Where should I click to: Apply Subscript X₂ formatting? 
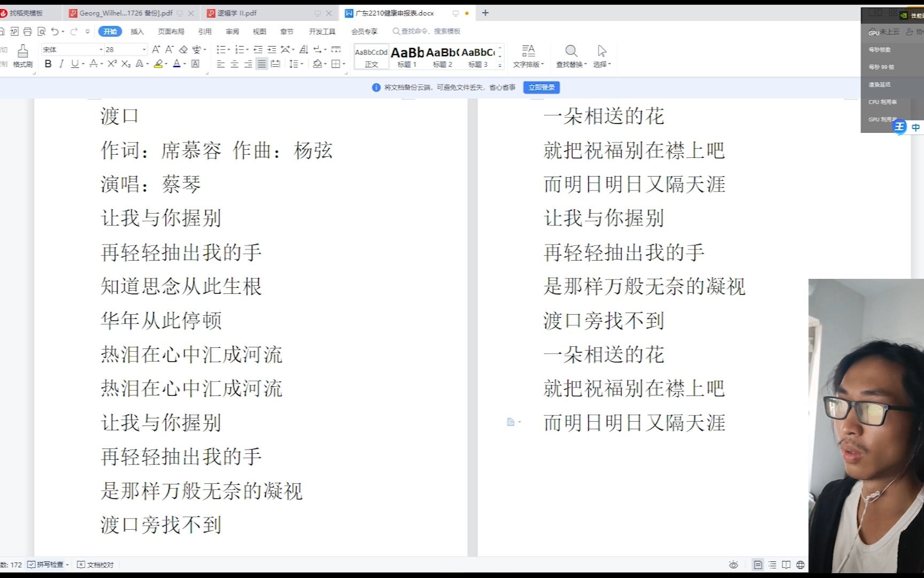click(x=126, y=64)
